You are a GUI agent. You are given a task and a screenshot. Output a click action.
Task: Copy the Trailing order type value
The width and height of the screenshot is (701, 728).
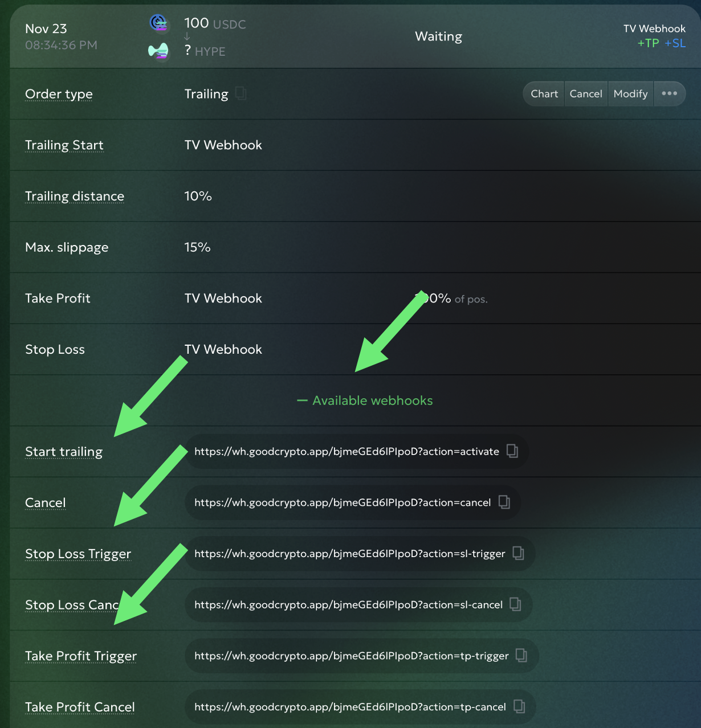(241, 93)
